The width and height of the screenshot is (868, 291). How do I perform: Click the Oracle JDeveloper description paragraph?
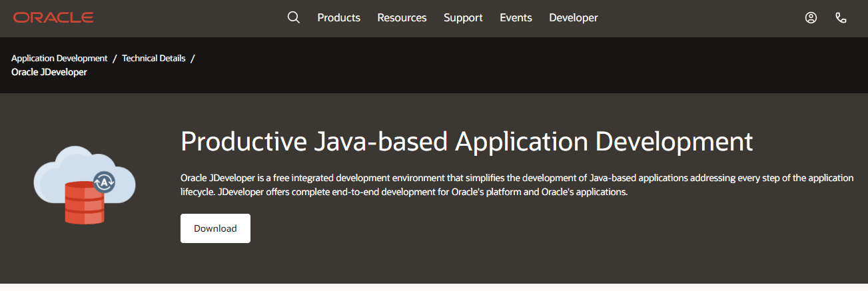pyautogui.click(x=516, y=185)
